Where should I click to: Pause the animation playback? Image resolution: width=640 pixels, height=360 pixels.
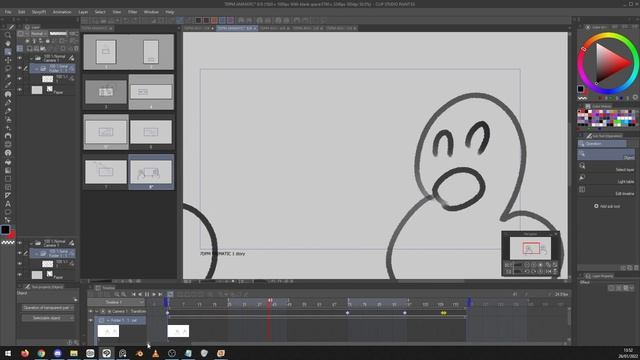coord(147,294)
